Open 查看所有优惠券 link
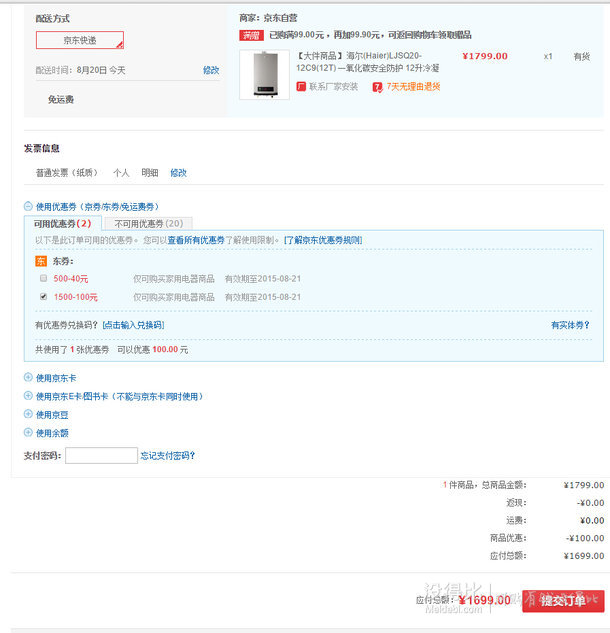The image size is (610, 633). click(196, 241)
